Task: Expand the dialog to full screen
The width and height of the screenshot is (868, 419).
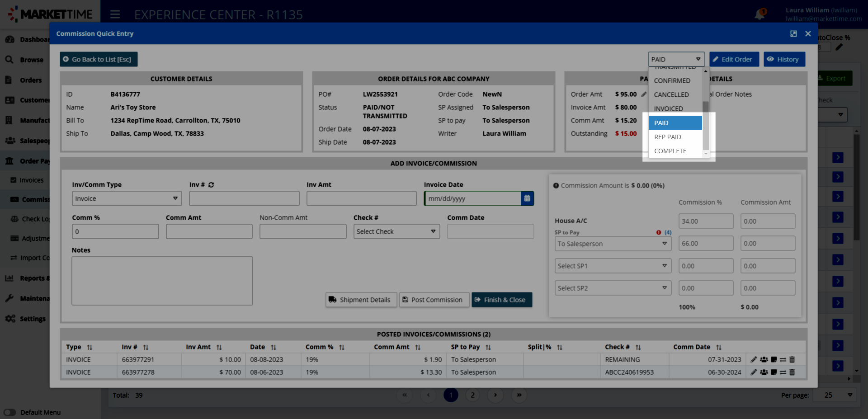Action: pyautogui.click(x=793, y=34)
